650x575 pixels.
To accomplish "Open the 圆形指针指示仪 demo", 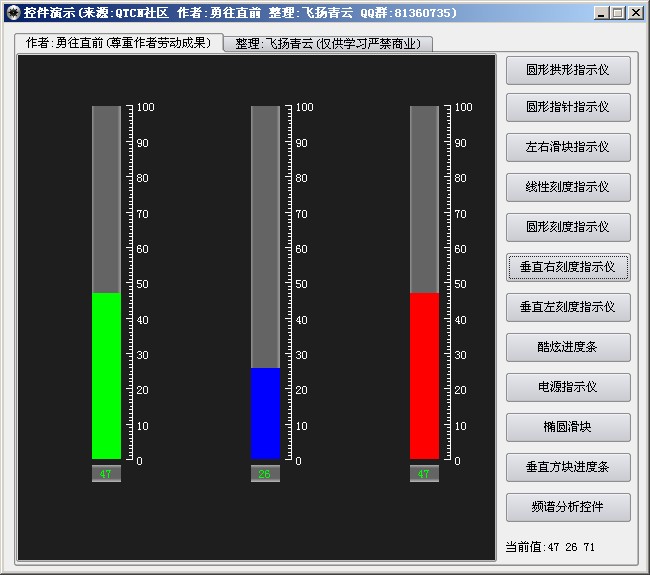I will (x=568, y=107).
